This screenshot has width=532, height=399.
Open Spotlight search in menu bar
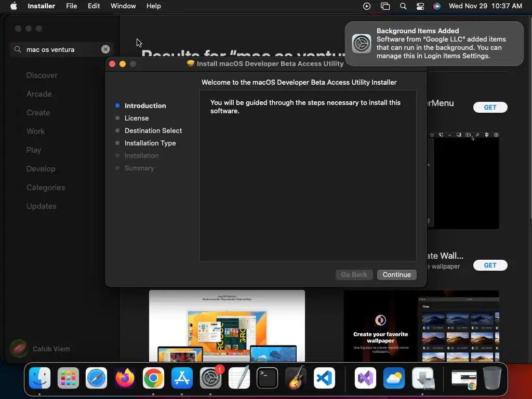(x=403, y=6)
